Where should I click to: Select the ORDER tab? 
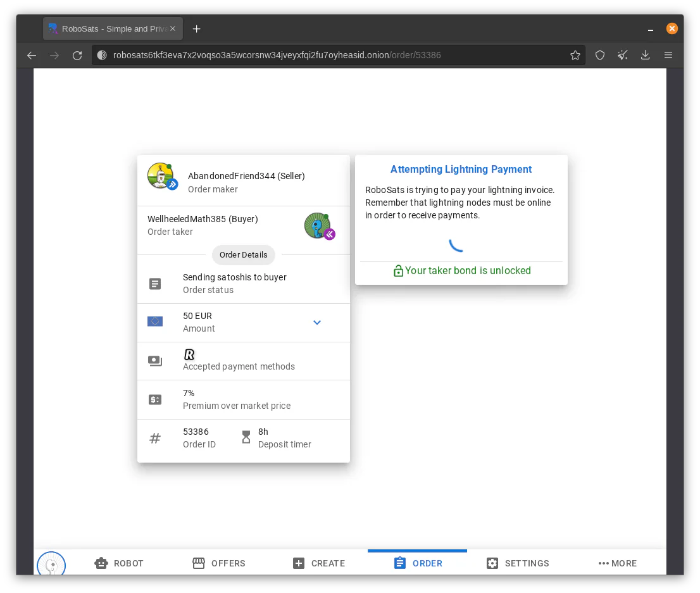click(x=418, y=563)
